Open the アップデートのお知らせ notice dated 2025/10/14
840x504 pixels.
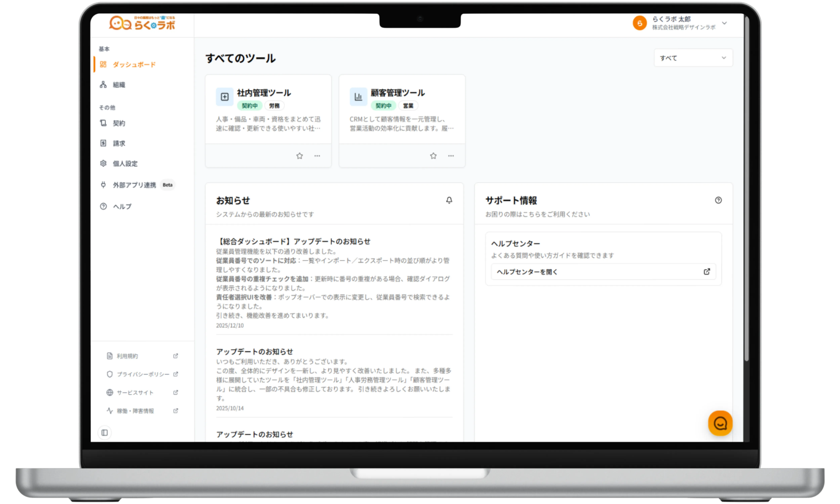pyautogui.click(x=255, y=351)
